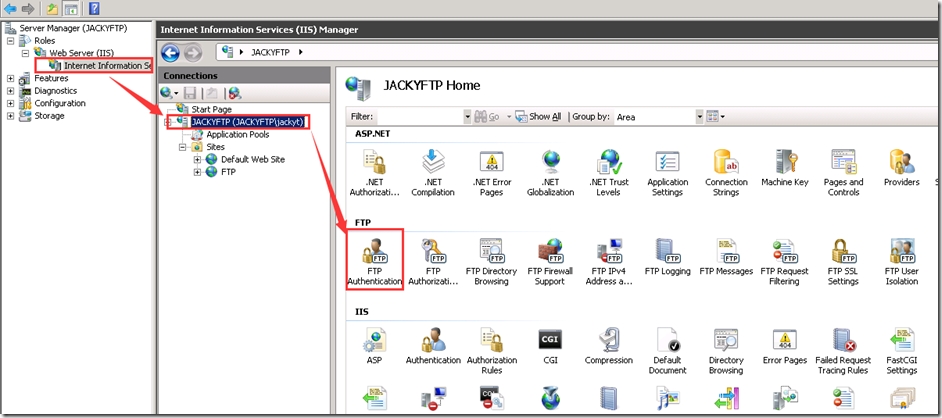Open IIS Directory Browsing
This screenshot has height=418, width=942.
(x=726, y=351)
